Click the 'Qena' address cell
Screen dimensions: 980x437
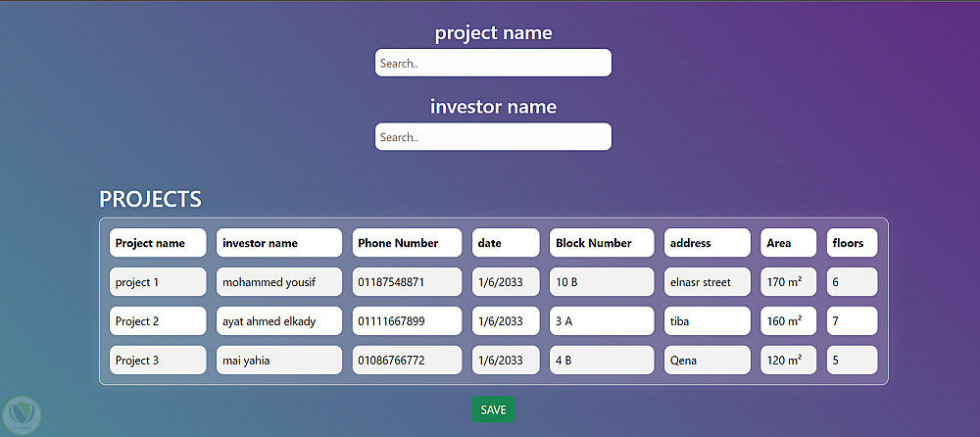pyautogui.click(x=708, y=361)
